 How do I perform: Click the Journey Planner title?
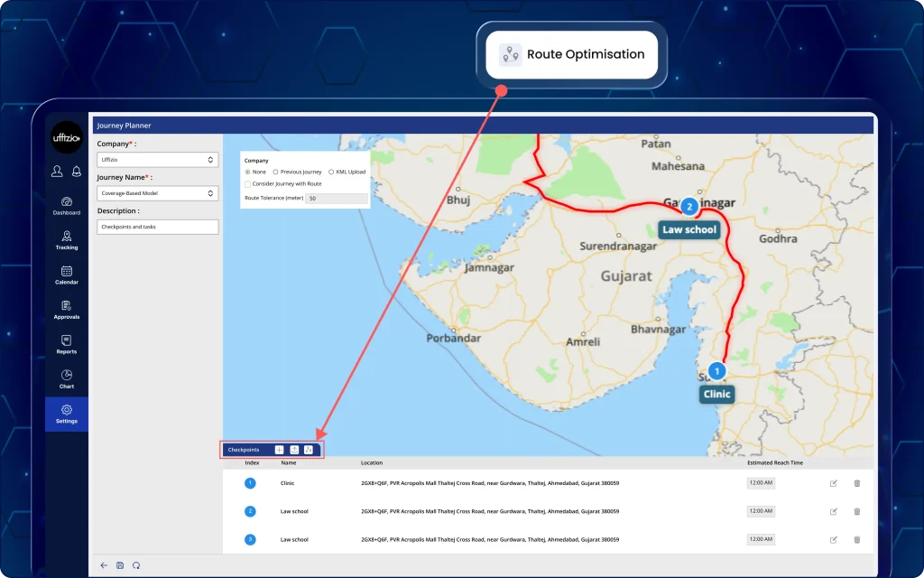[x=124, y=126]
